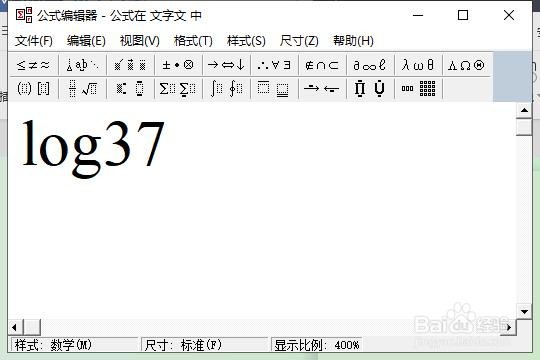Click the horizontal scrollbar right arrow

point(509,327)
